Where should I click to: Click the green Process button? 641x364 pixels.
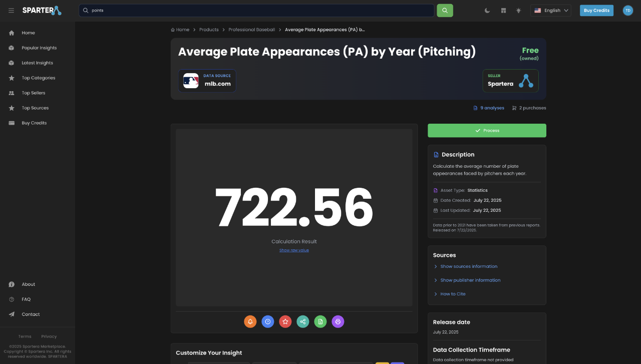coord(487,130)
